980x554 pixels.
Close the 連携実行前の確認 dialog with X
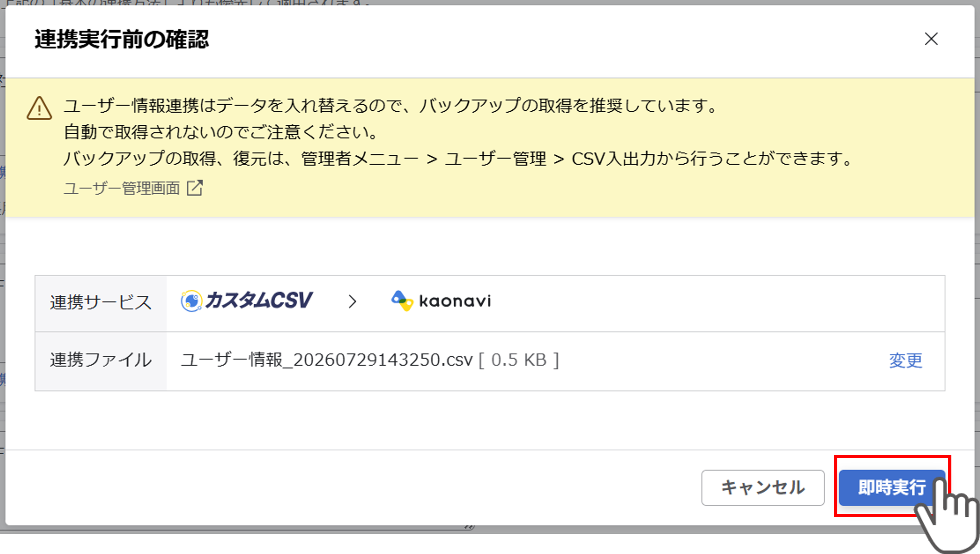coord(931,39)
